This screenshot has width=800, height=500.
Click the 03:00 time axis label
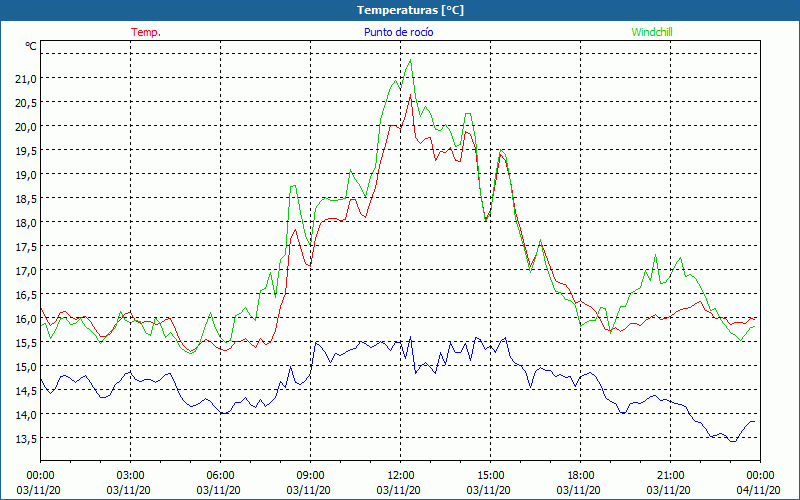pos(131,476)
